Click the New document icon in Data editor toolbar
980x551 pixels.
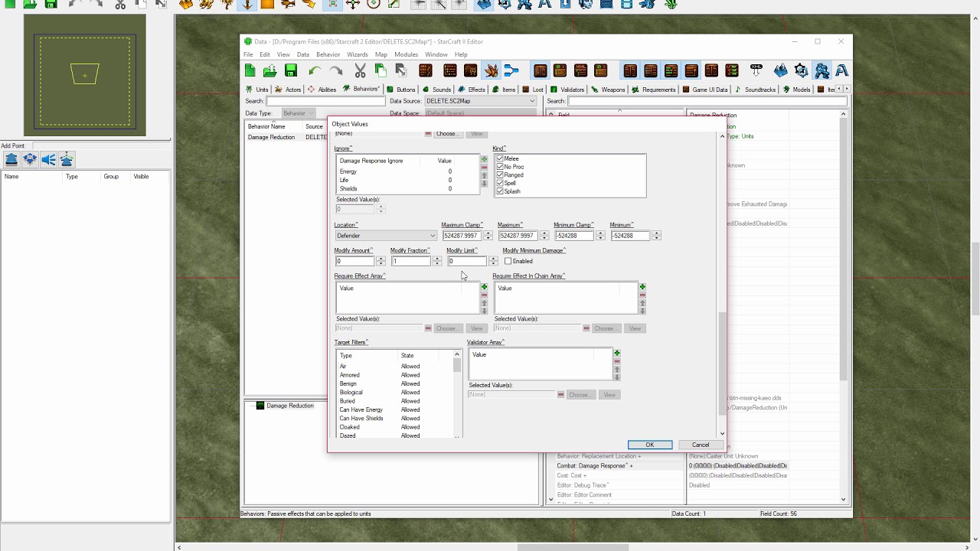(250, 70)
